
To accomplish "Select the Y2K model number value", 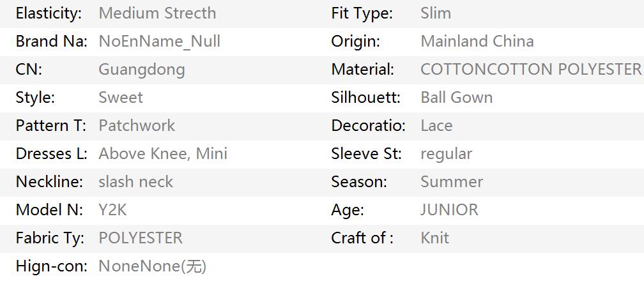I will click(x=112, y=210).
